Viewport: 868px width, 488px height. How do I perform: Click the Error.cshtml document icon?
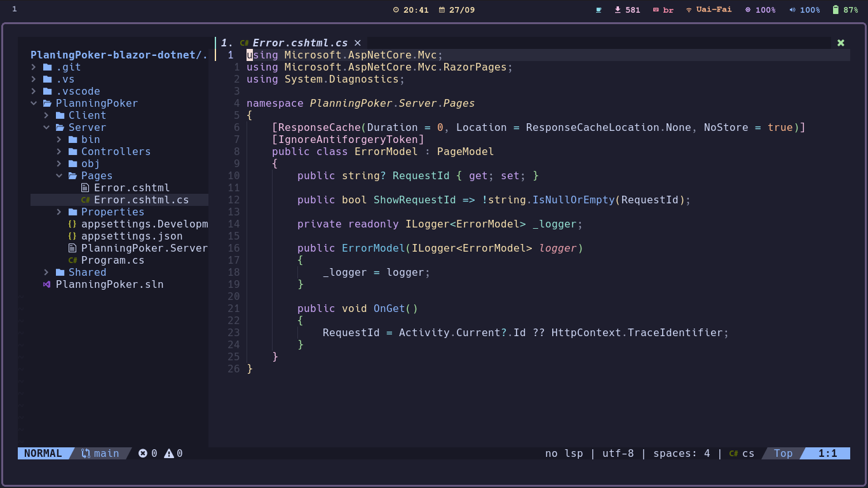(85, 188)
